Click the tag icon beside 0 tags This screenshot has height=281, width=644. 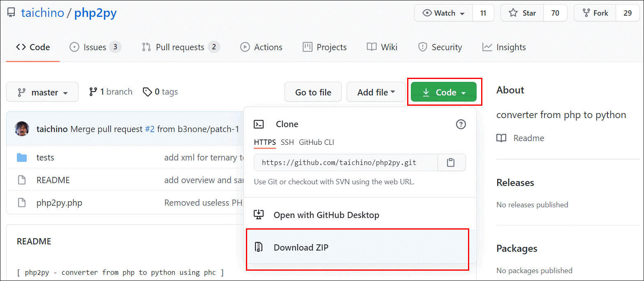pos(147,92)
